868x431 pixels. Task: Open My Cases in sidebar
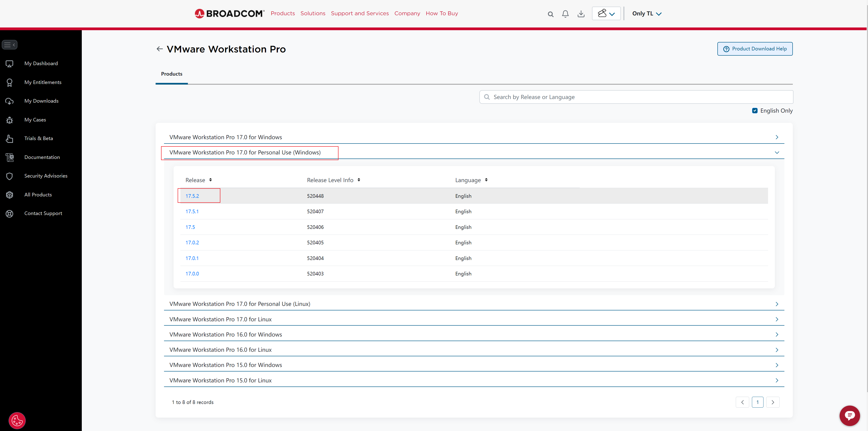[x=35, y=120]
